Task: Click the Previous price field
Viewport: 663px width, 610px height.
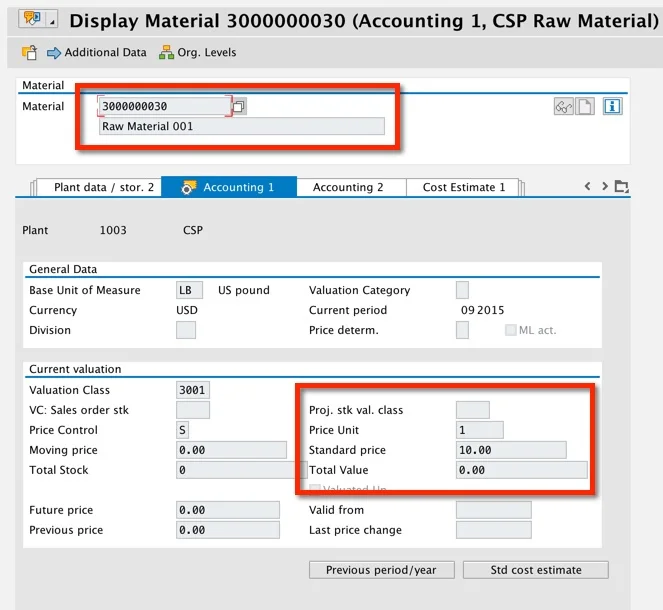Action: (x=228, y=530)
